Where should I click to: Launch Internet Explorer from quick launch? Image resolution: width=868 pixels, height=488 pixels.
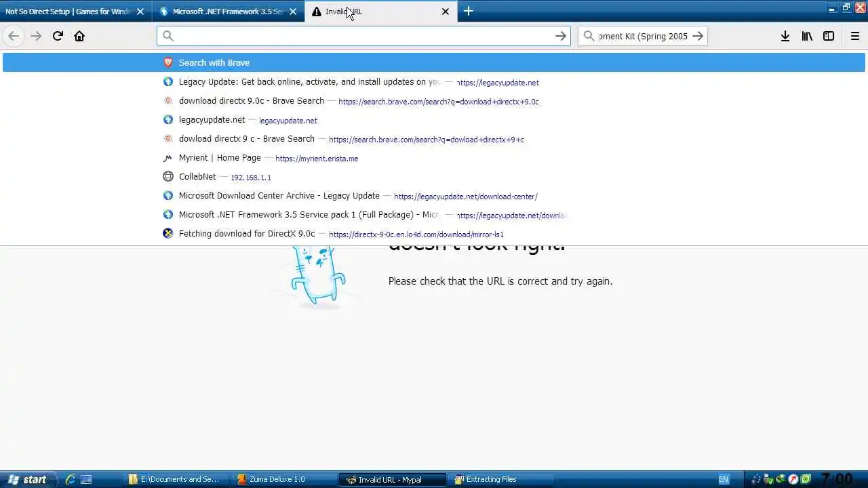[x=70, y=479]
